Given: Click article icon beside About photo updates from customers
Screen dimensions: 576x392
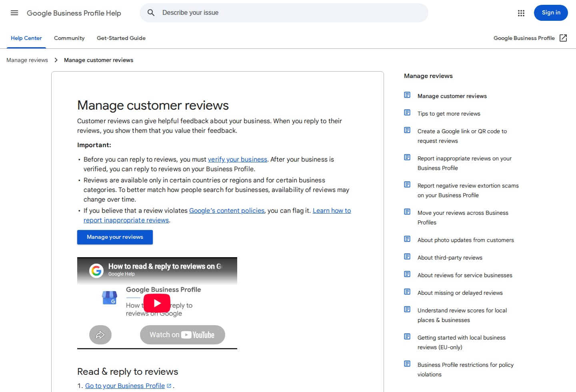Looking at the screenshot, I should click(x=407, y=239).
